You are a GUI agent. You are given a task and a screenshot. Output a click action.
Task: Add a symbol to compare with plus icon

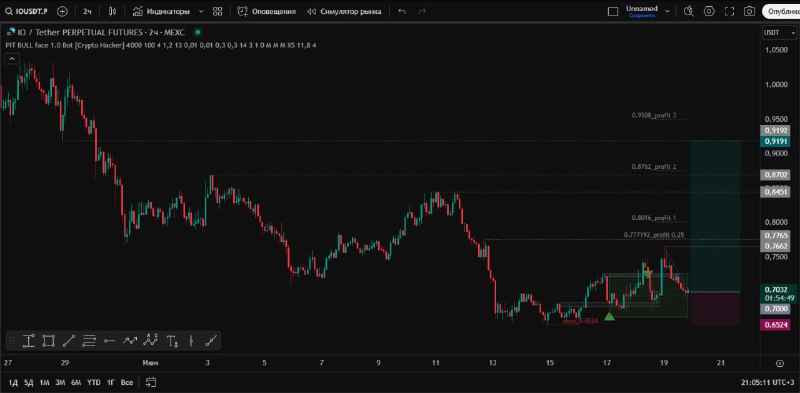tap(62, 11)
